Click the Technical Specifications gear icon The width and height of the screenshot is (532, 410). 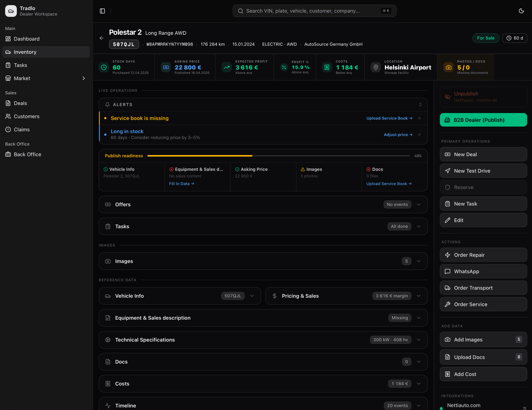[108, 340]
